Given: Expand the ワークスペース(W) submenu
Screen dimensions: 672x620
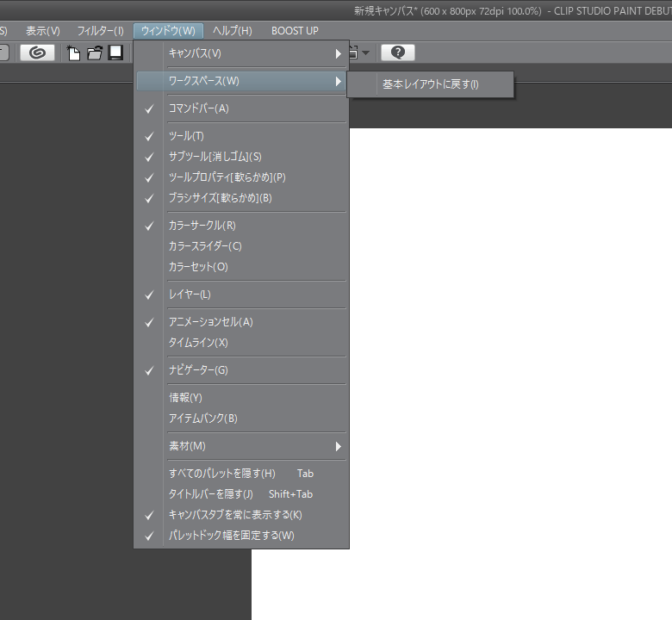Looking at the screenshot, I should click(241, 81).
